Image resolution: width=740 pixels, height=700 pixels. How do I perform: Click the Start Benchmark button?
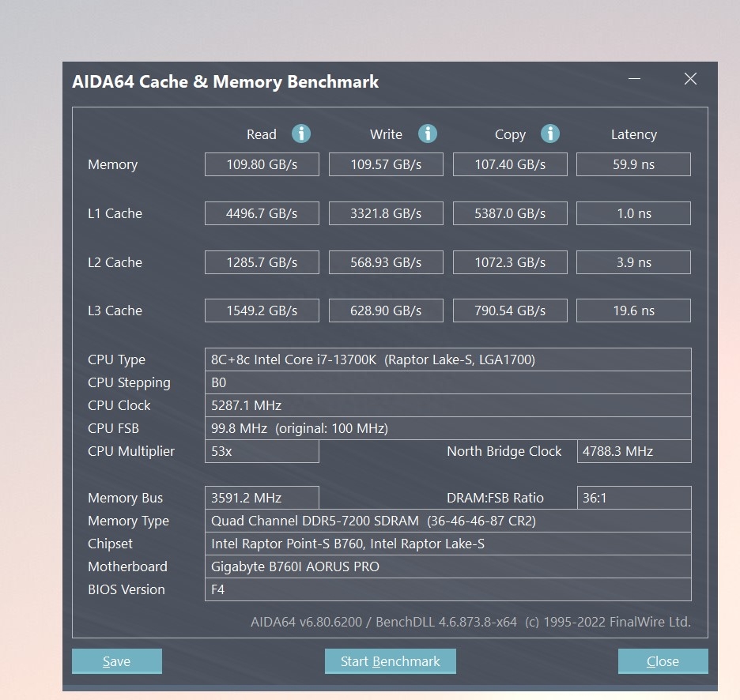click(391, 660)
